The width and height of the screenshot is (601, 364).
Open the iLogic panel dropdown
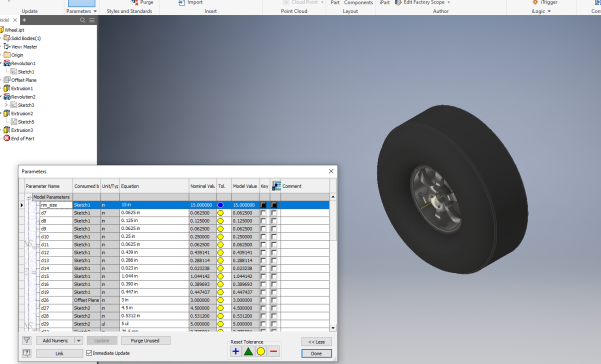pos(549,11)
